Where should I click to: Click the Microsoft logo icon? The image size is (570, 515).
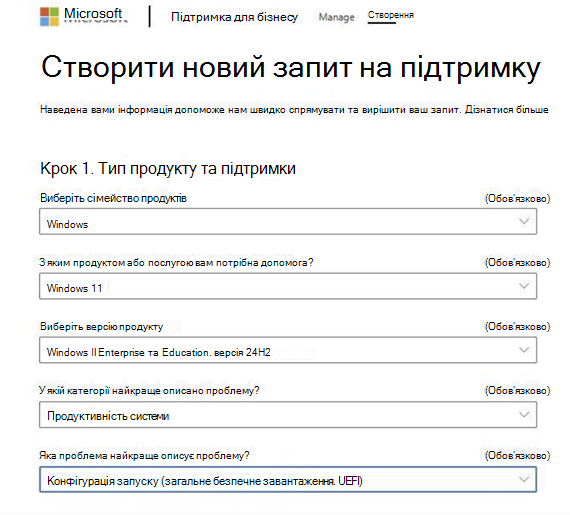pyautogui.click(x=49, y=17)
